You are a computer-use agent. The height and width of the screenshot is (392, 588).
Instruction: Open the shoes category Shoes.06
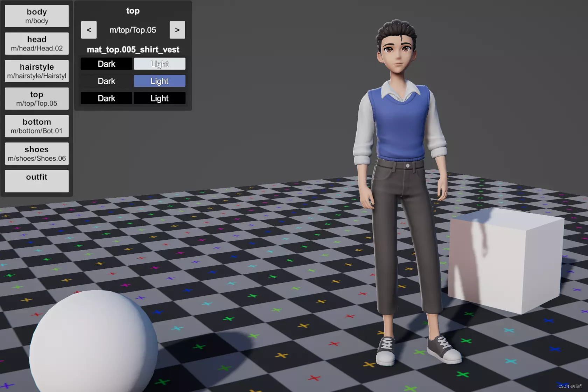click(36, 153)
